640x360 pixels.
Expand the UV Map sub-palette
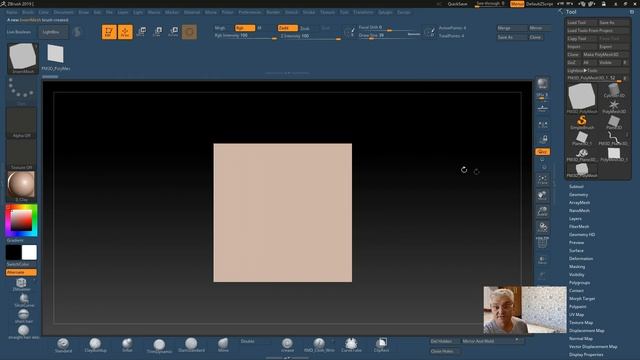pos(576,314)
